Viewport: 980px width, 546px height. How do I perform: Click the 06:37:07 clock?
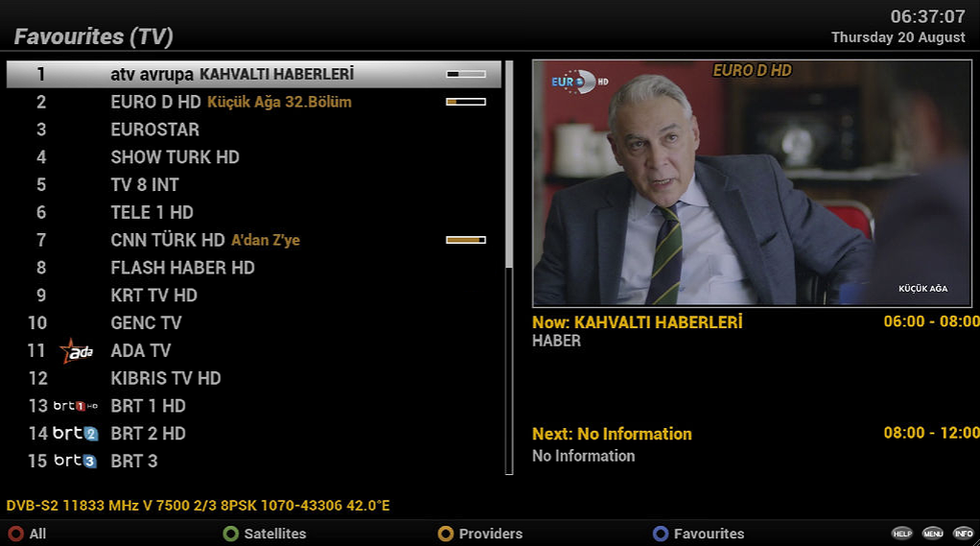(x=927, y=16)
